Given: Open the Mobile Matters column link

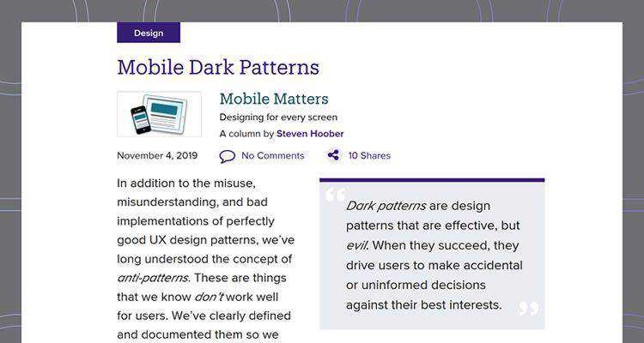Looking at the screenshot, I should tap(273, 99).
